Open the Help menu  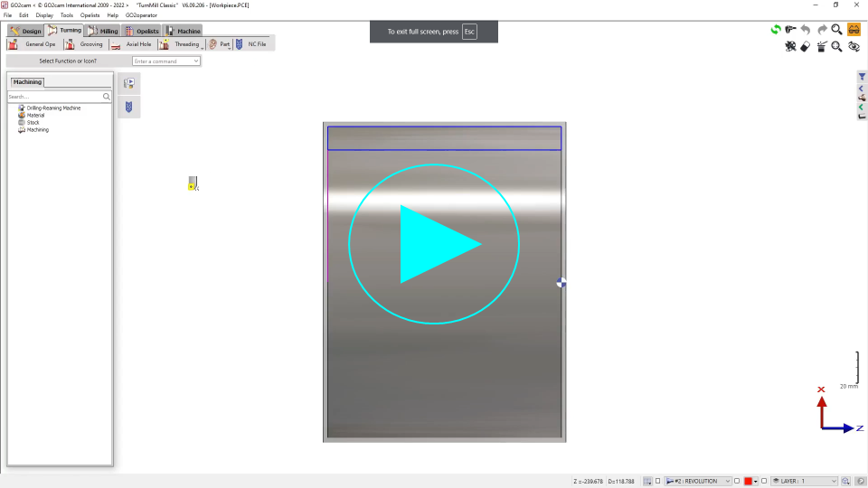[112, 15]
